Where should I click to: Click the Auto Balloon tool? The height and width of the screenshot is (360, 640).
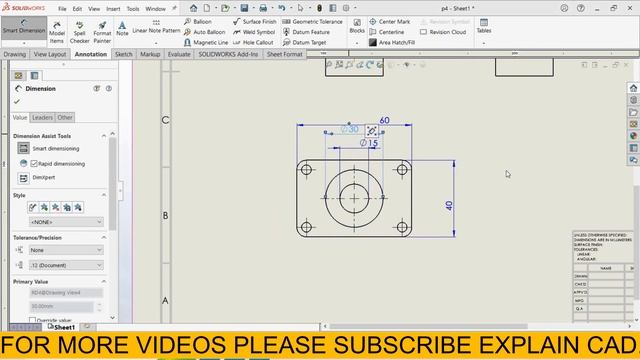coord(205,32)
